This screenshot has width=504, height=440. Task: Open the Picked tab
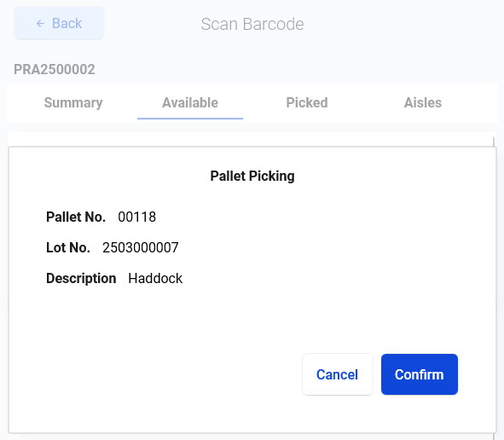click(307, 103)
